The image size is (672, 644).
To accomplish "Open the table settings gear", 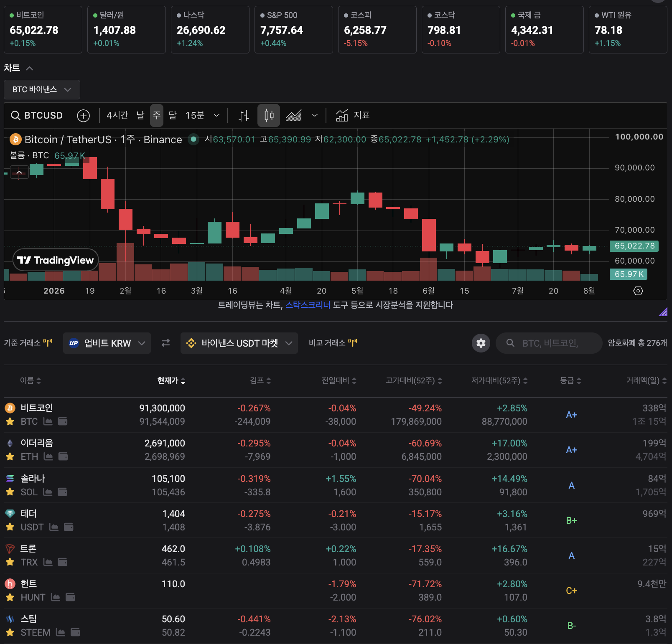I will 481,343.
